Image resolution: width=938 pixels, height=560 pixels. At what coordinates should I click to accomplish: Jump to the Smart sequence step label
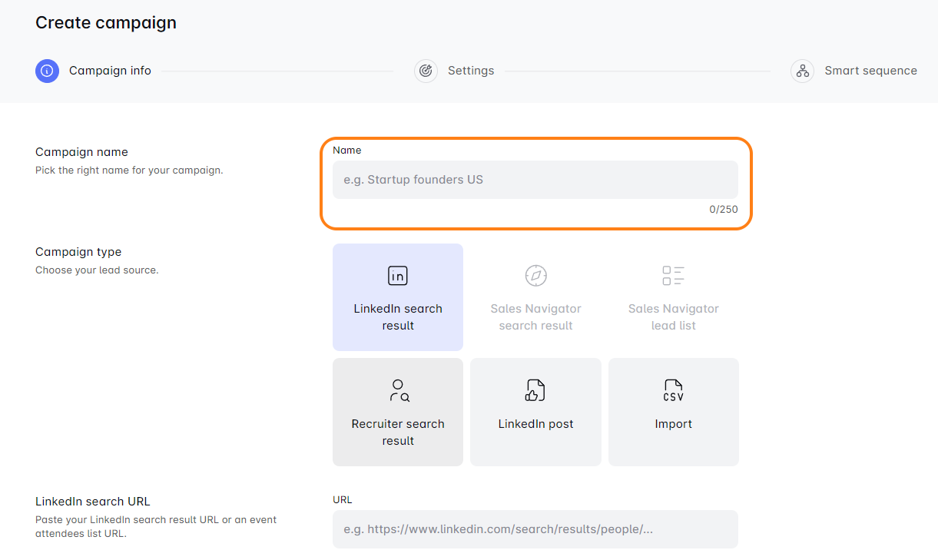870,71
